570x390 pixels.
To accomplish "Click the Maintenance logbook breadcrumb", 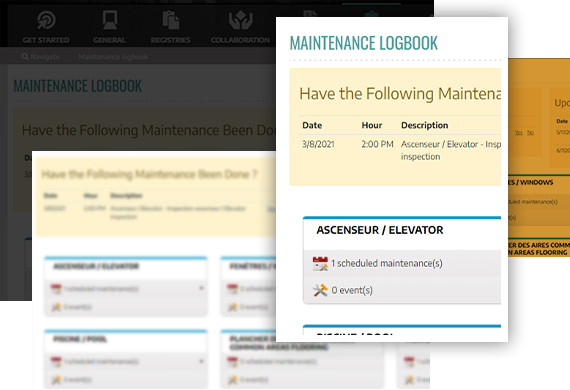I will (x=113, y=57).
